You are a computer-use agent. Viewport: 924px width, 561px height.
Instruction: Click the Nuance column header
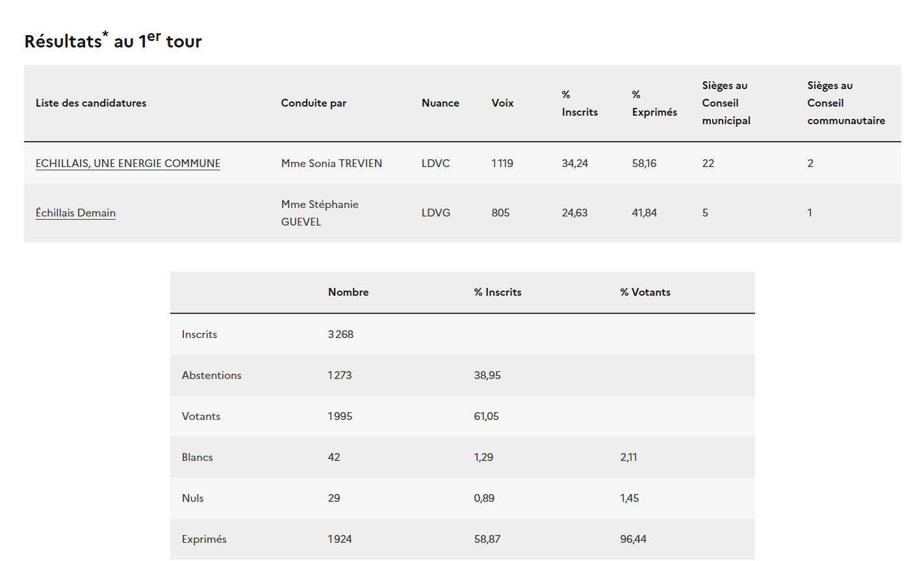[x=441, y=103]
